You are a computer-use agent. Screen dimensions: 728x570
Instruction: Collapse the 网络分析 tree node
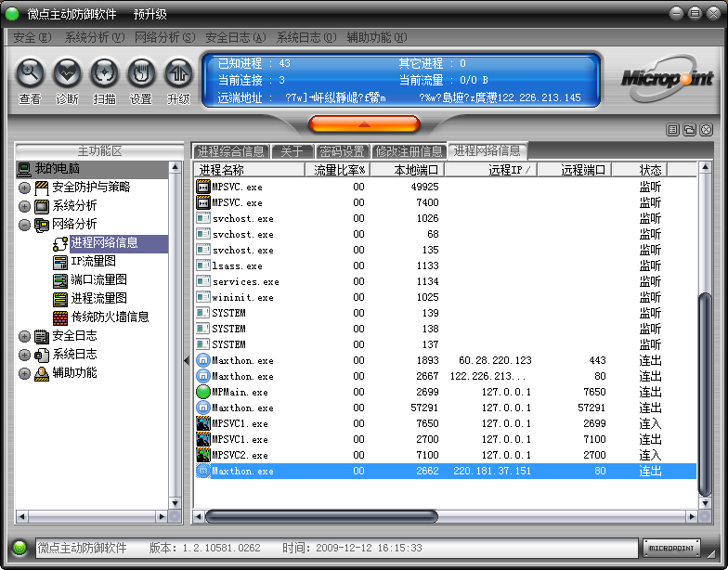(24, 225)
